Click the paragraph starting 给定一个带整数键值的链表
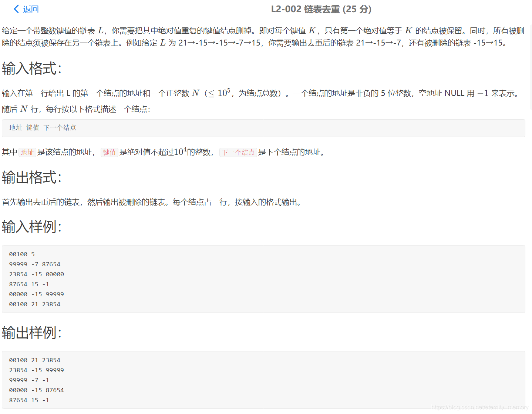The image size is (532, 414). point(263,37)
